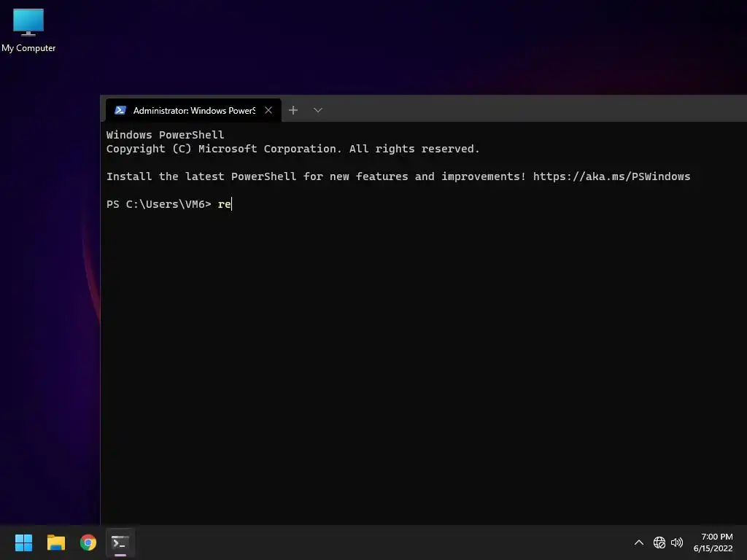Click the PowerShell icon in the terminal tab
The height and width of the screenshot is (560, 747).
coord(120,111)
